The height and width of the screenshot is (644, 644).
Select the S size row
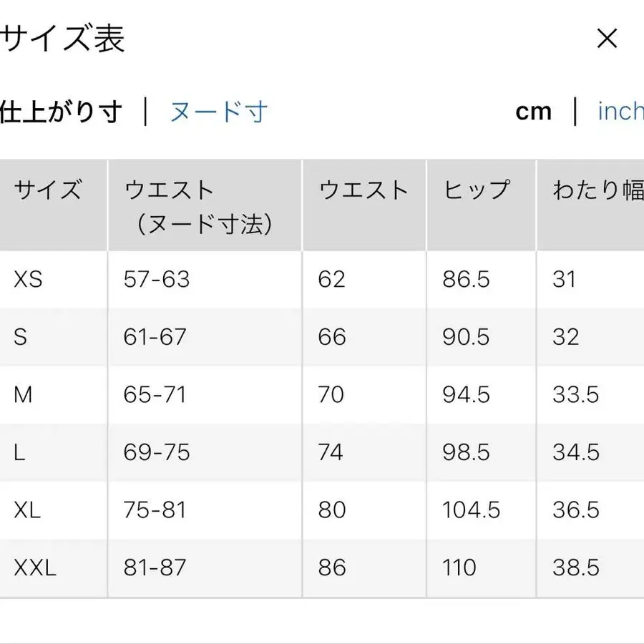tap(18, 337)
